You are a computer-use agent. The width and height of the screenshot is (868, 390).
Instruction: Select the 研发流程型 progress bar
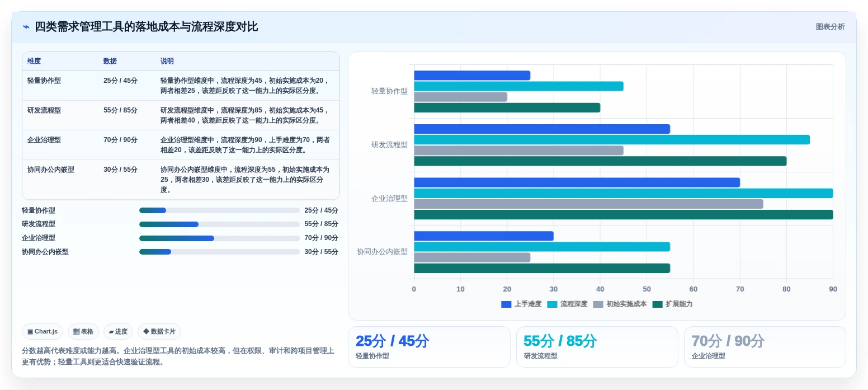[x=219, y=224]
